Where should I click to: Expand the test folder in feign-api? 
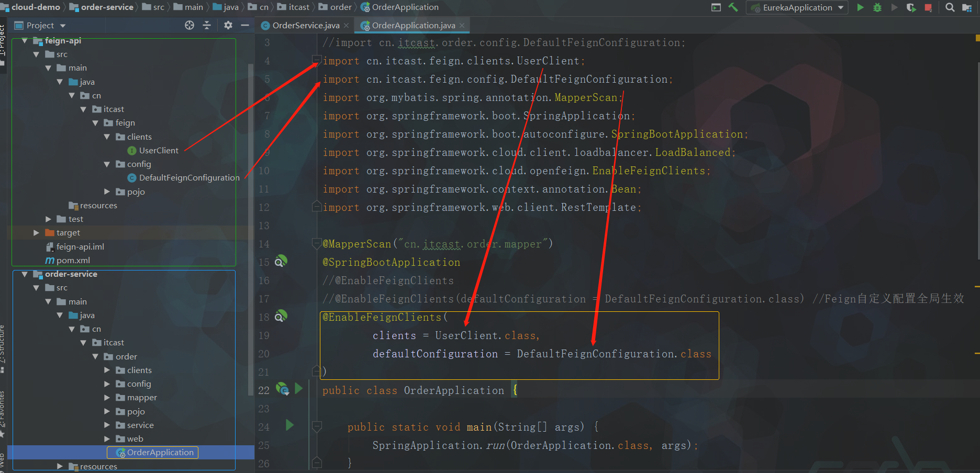(49, 219)
